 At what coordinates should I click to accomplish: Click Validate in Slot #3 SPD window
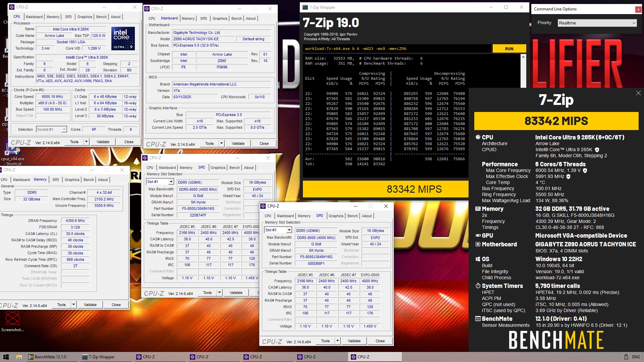click(354, 341)
